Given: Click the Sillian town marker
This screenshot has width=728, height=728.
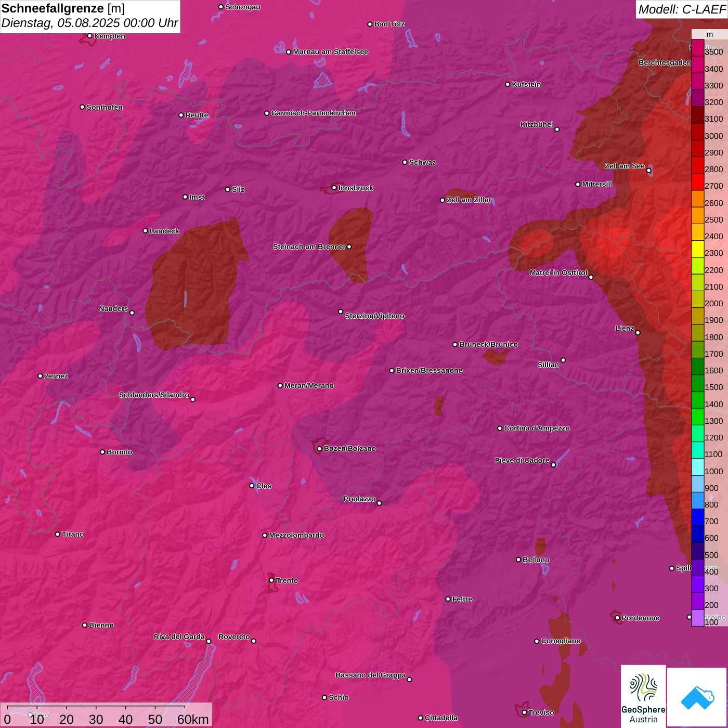Looking at the screenshot, I should click(x=563, y=360).
